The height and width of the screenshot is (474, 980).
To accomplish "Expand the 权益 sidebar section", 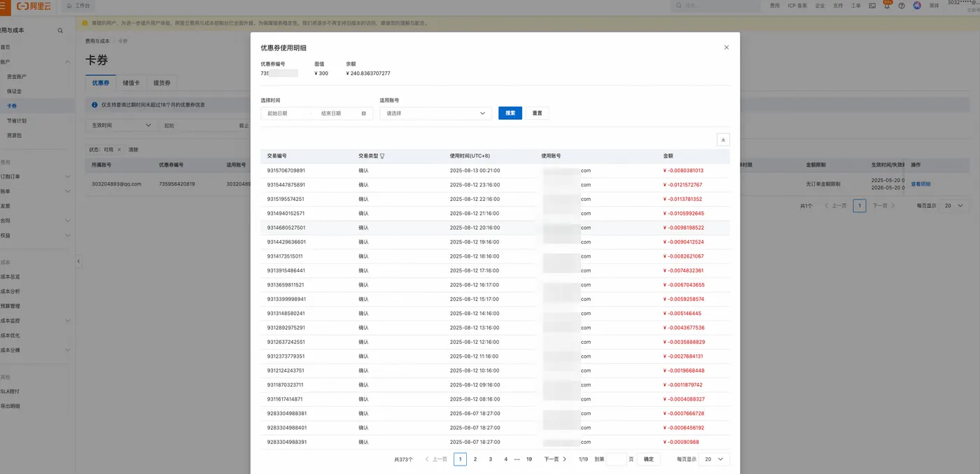I will (67, 235).
